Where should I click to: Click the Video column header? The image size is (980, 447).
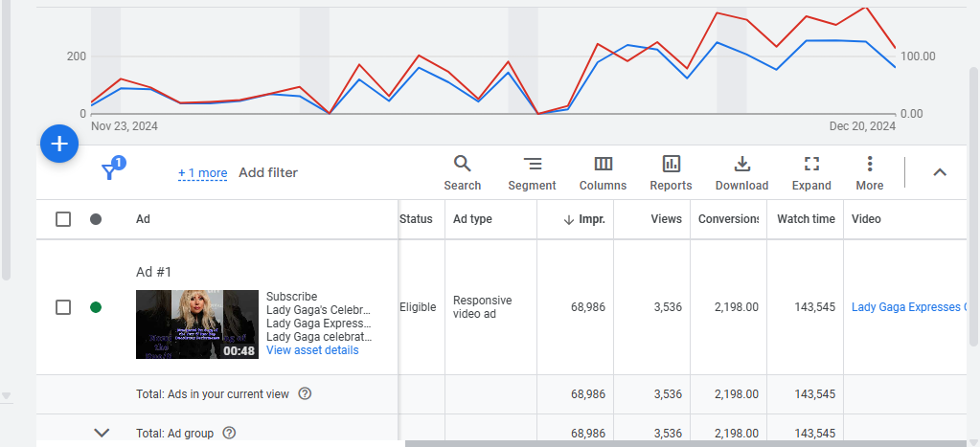(x=866, y=219)
